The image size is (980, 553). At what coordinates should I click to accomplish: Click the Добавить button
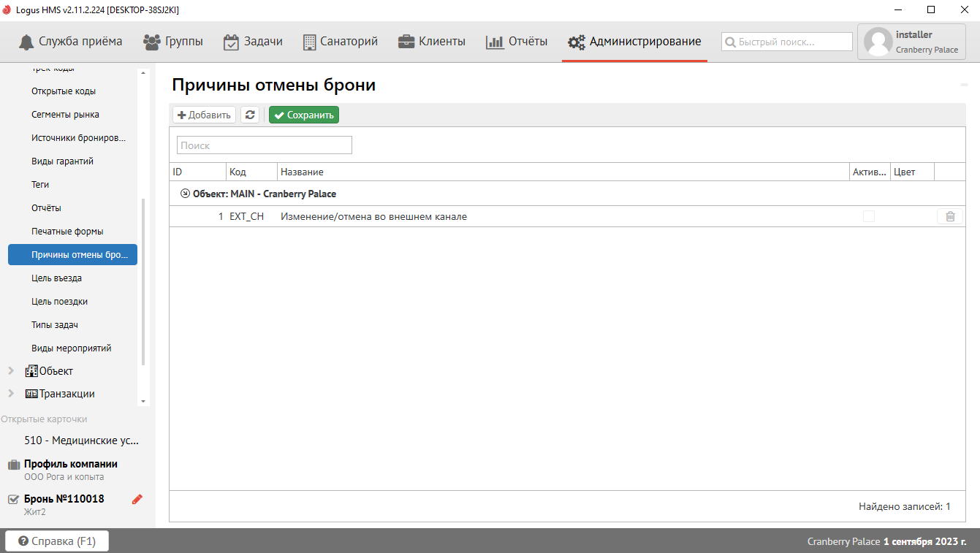[204, 115]
